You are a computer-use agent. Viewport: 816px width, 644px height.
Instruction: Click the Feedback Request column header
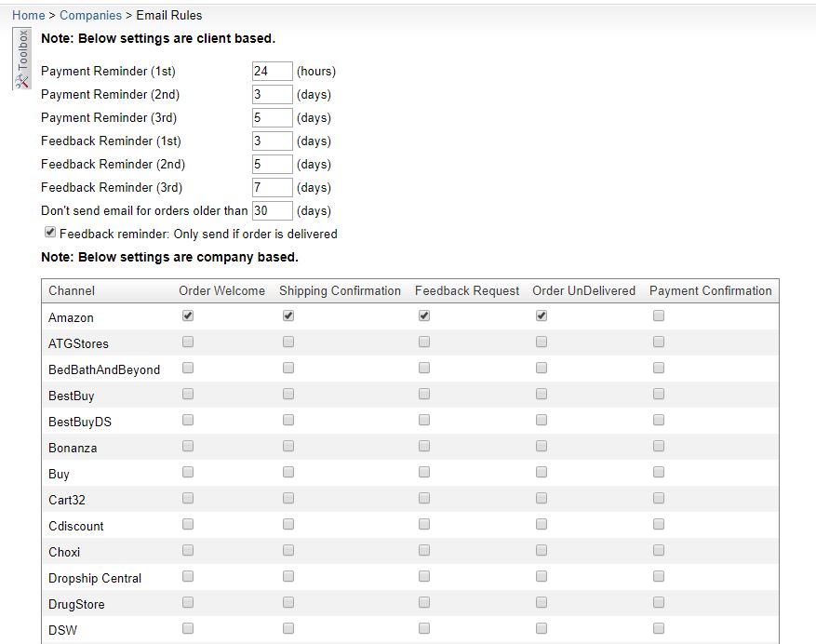pyautogui.click(x=467, y=290)
